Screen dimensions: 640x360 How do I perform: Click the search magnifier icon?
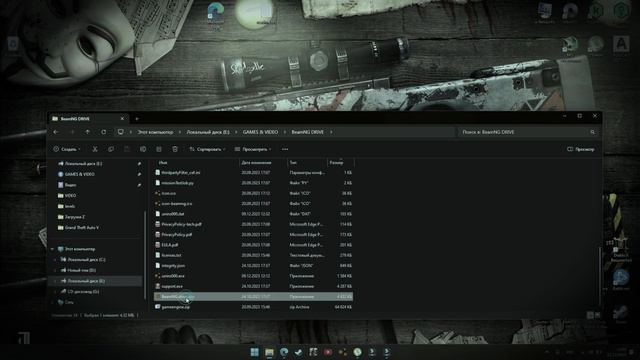[592, 132]
